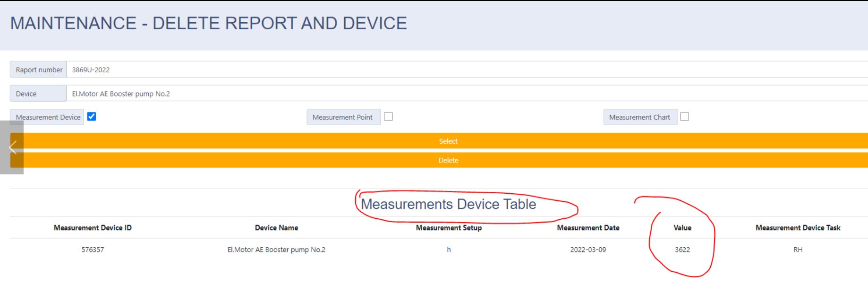Select the table cell with ID 576357
This screenshot has height=293, width=868.
click(93, 250)
